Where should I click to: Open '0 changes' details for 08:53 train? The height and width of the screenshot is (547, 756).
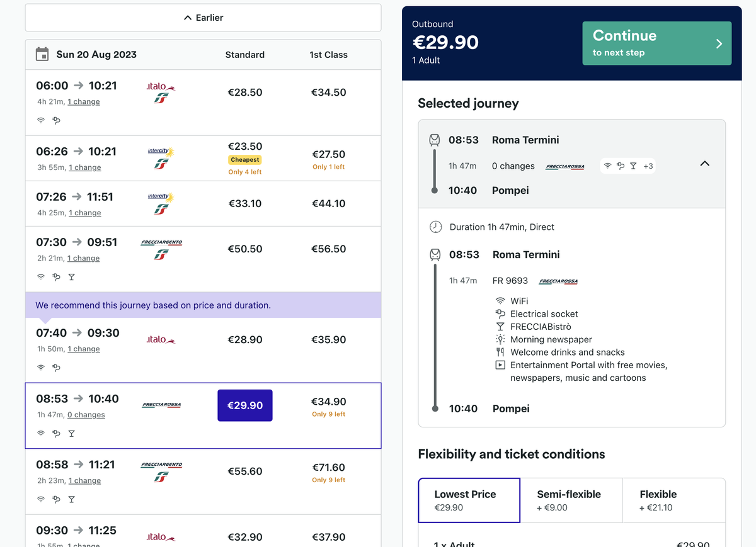[x=86, y=415]
